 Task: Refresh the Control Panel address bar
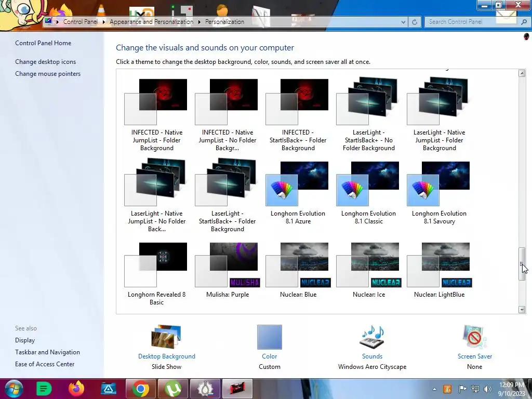[x=414, y=22]
